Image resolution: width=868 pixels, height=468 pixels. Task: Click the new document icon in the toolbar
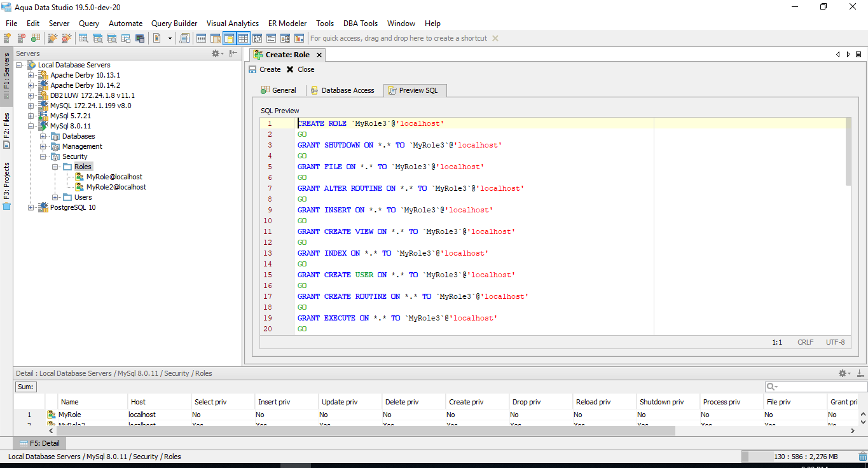point(157,38)
